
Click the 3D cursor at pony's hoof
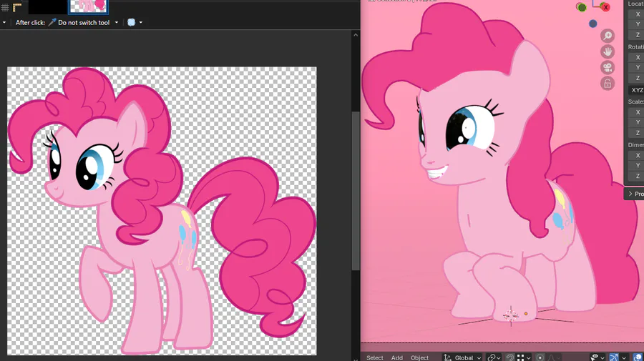[x=511, y=315]
